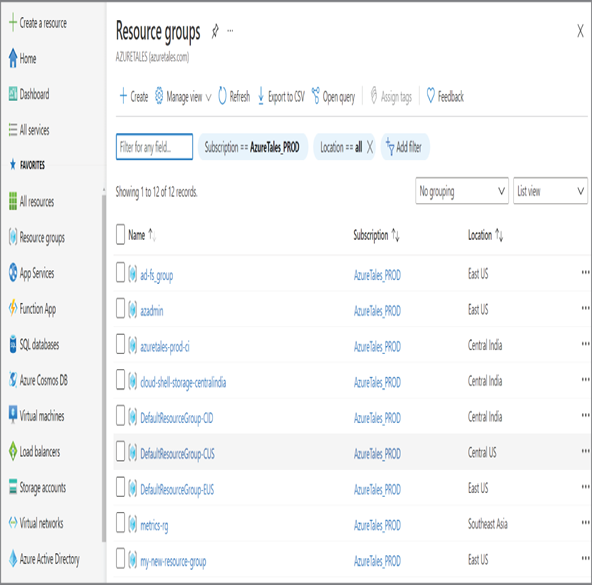Click the Create button in toolbar
This screenshot has width=592, height=585.
point(134,96)
